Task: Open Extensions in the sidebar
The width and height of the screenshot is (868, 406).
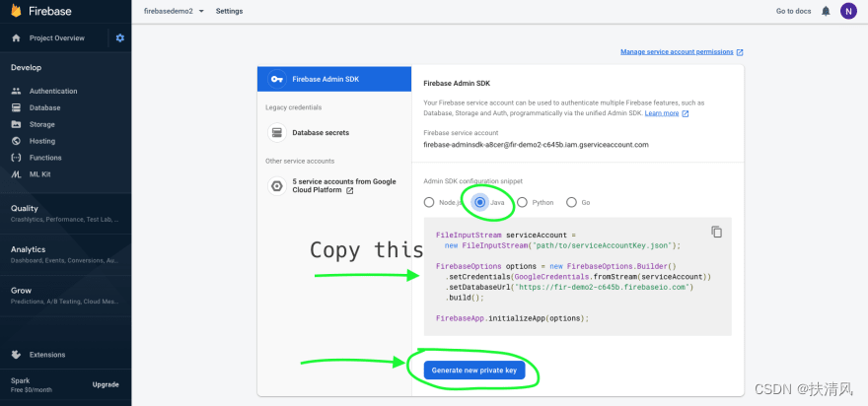Action: click(x=47, y=355)
